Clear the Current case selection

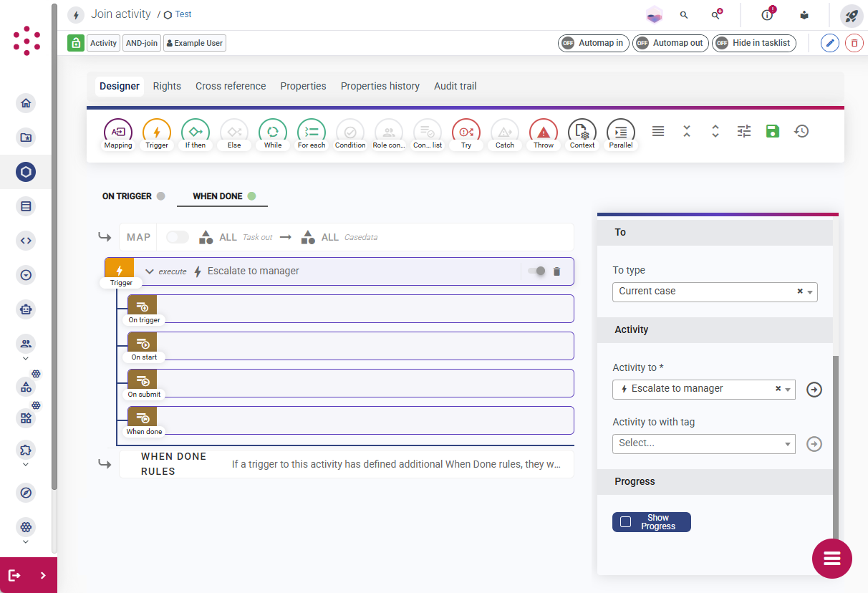pos(800,291)
